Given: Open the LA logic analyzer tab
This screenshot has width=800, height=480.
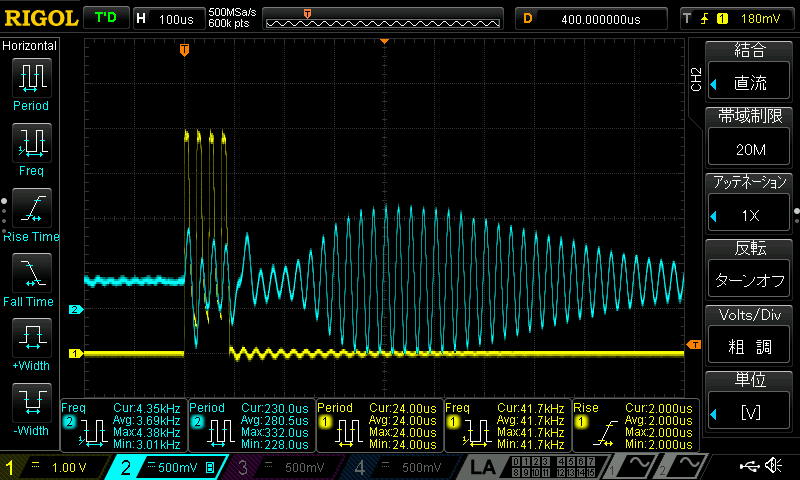Looking at the screenshot, I should click(483, 467).
